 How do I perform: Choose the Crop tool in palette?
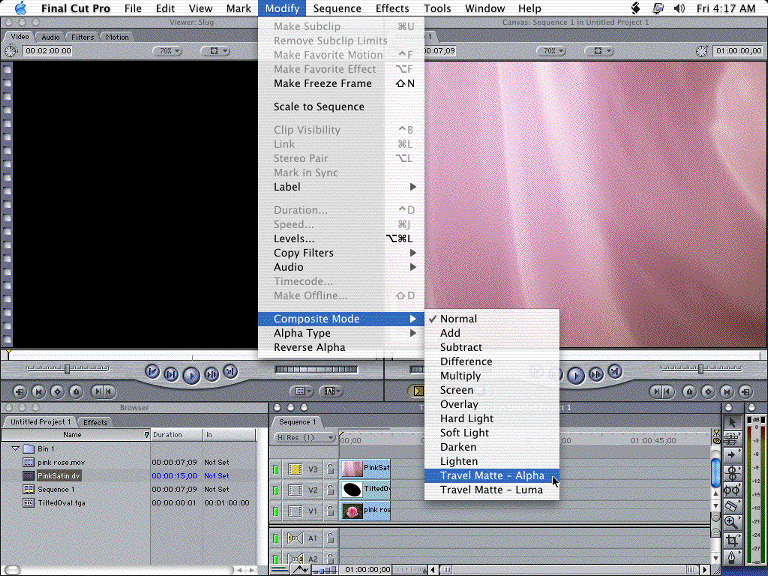click(x=732, y=540)
